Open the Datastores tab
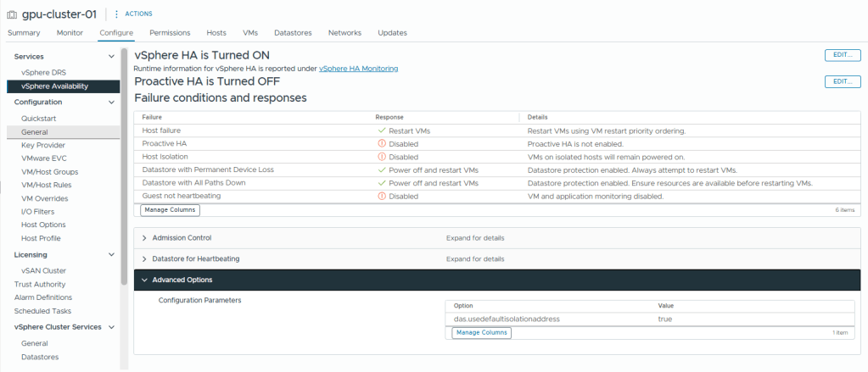Viewport: 868px width, 372px height. [x=293, y=33]
